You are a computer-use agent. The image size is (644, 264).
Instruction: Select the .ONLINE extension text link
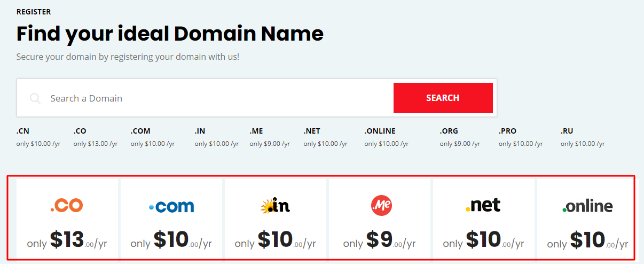tap(380, 131)
